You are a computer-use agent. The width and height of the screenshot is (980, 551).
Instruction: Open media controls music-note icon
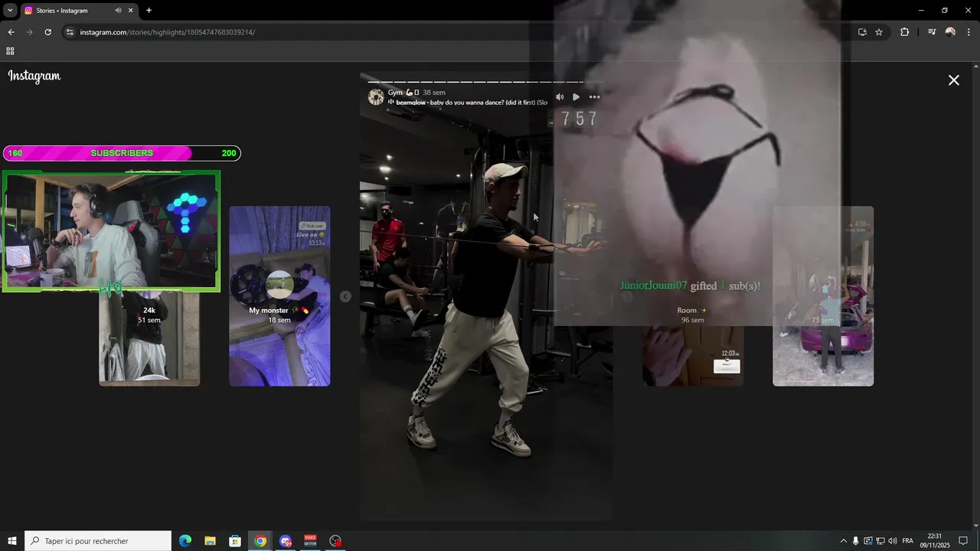(x=932, y=32)
